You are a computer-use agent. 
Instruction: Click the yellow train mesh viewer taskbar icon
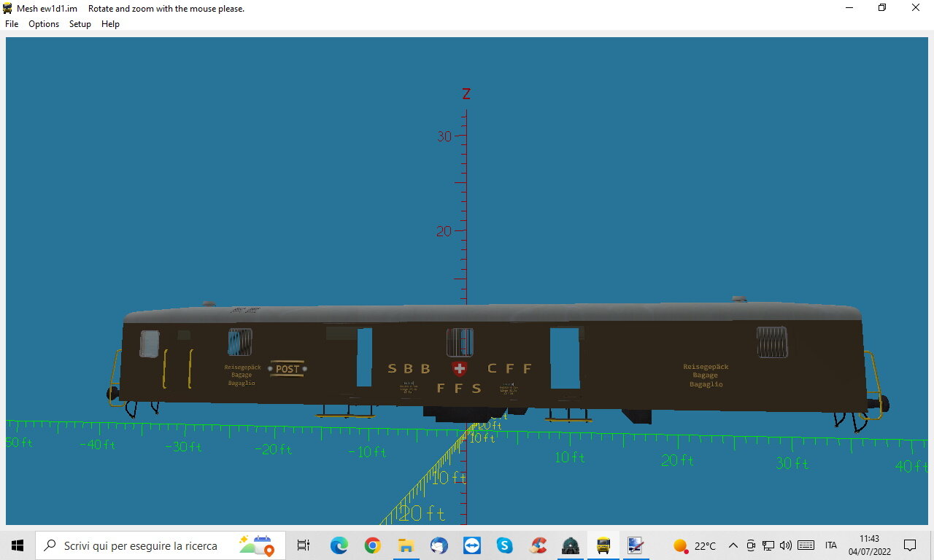[603, 545]
